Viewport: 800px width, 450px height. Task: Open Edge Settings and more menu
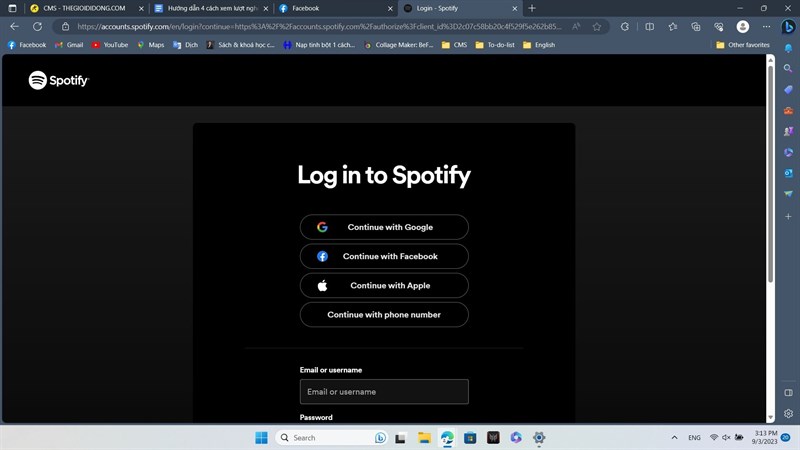tap(766, 27)
